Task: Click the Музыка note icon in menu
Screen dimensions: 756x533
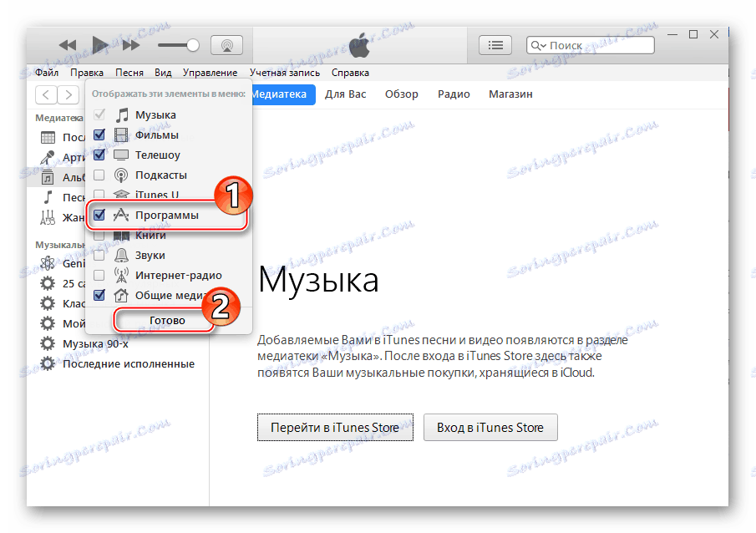Action: pos(121,114)
